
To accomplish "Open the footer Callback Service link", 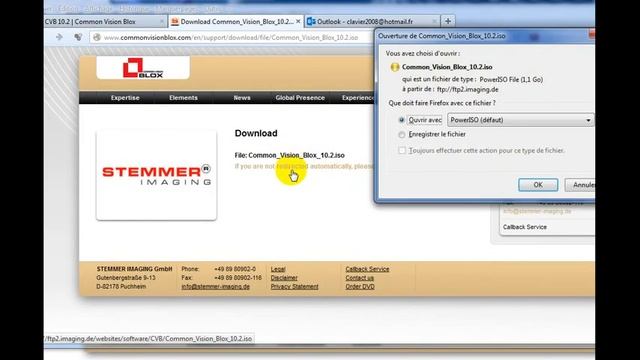I will (367, 269).
